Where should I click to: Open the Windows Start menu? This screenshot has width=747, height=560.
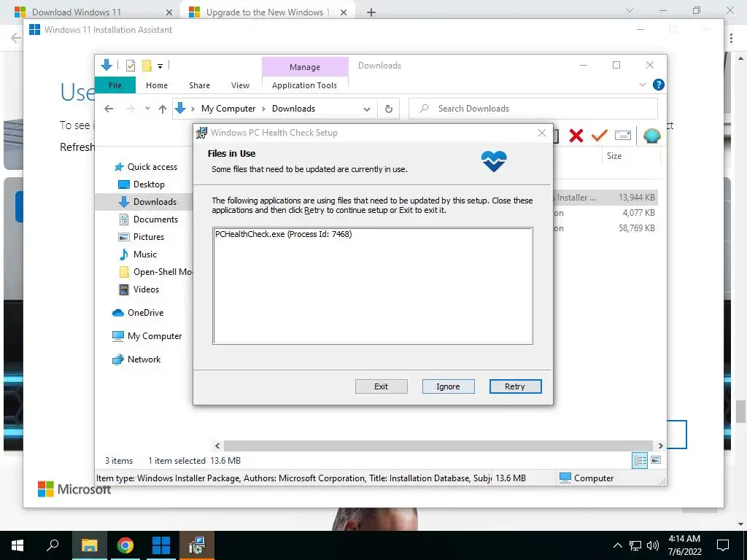point(18,545)
